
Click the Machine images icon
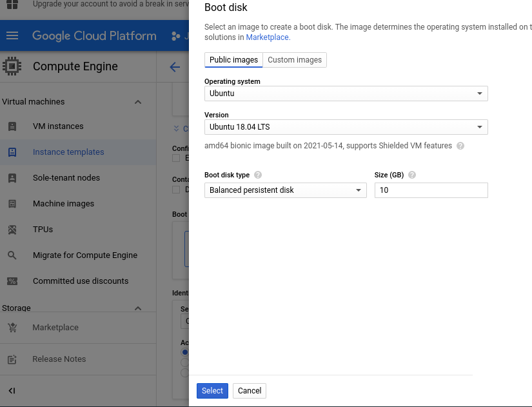[x=12, y=204]
